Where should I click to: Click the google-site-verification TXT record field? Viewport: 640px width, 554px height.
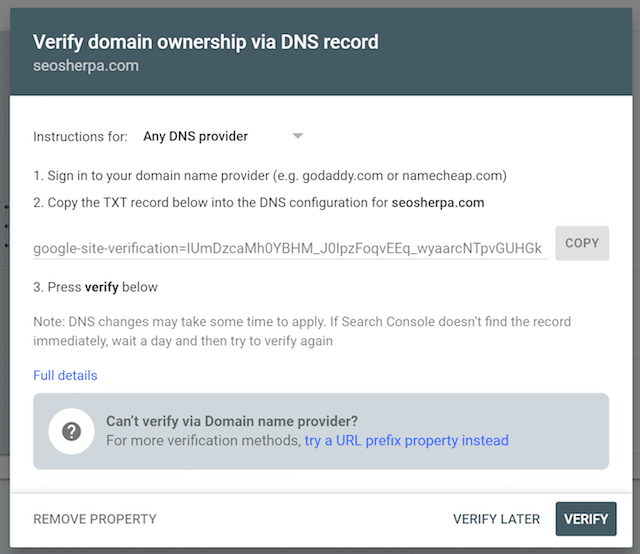[288, 247]
